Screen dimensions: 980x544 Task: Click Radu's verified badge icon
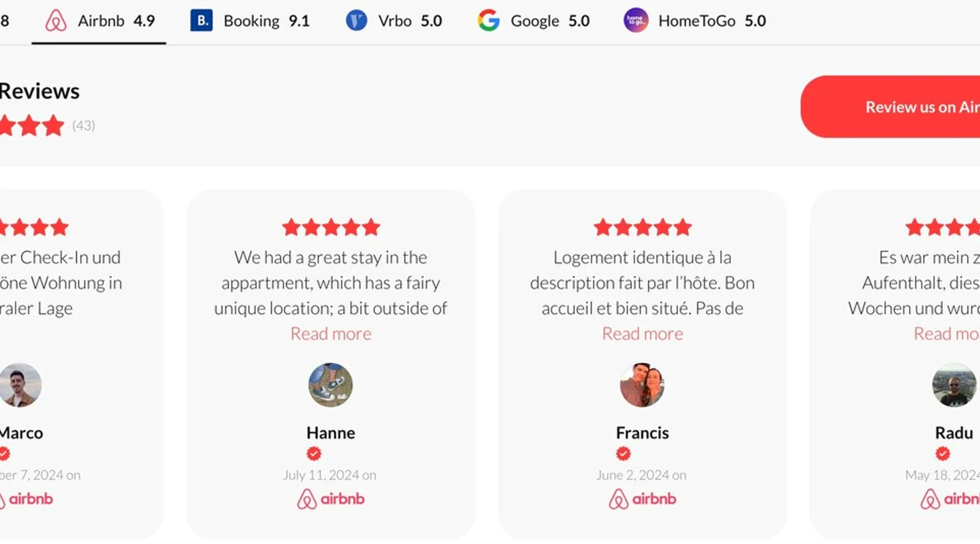click(x=943, y=454)
